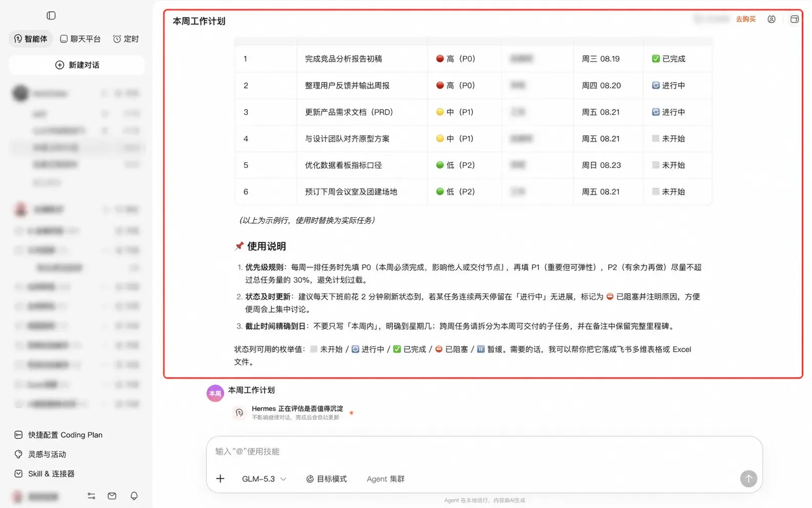Open 快捷配置 Coding Plan
Screen dimensions: 812x508
coord(58,435)
